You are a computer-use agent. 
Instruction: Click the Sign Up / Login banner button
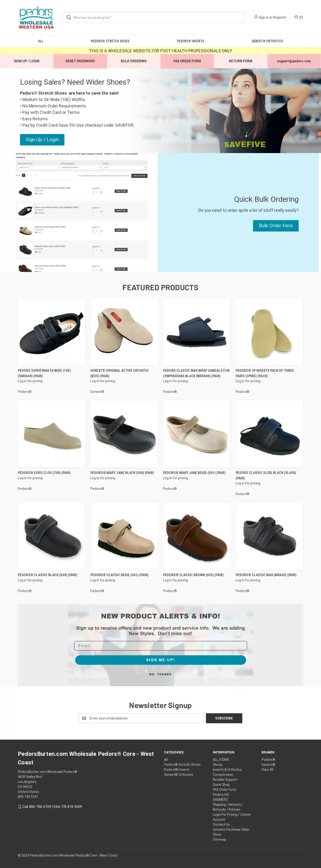click(42, 140)
